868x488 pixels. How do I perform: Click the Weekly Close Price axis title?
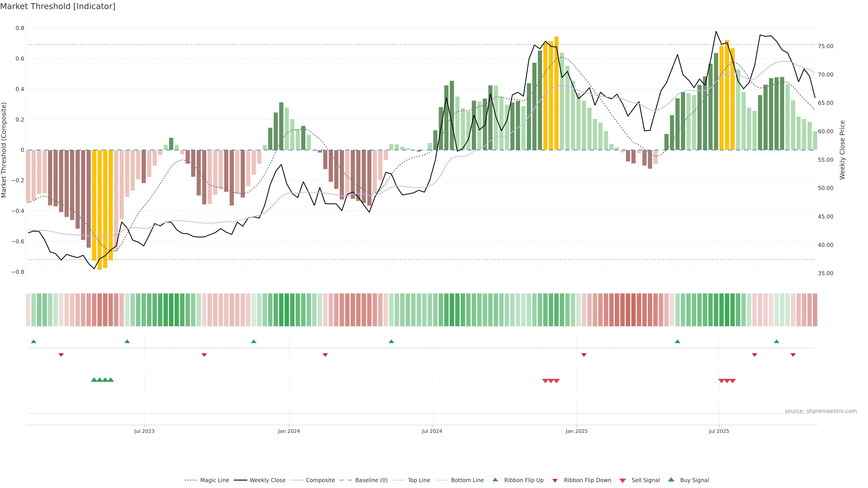pos(842,150)
